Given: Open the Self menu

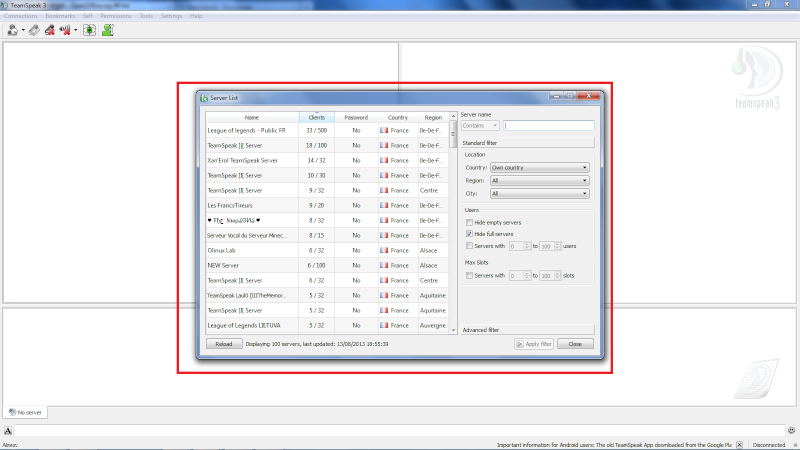Looking at the screenshot, I should (88, 16).
